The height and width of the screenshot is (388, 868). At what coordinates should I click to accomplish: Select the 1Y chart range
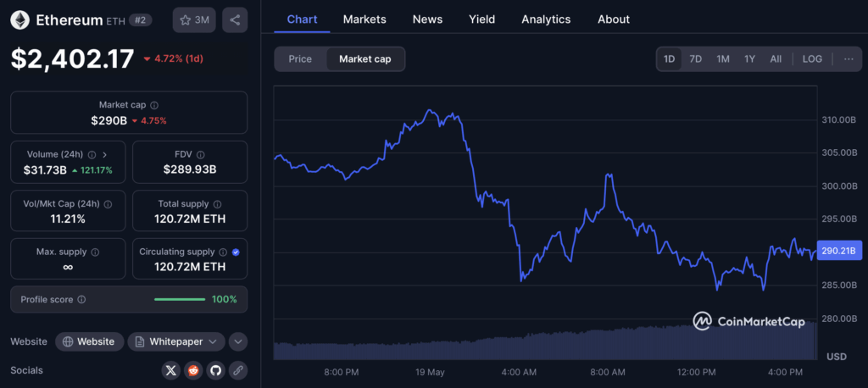(x=749, y=59)
